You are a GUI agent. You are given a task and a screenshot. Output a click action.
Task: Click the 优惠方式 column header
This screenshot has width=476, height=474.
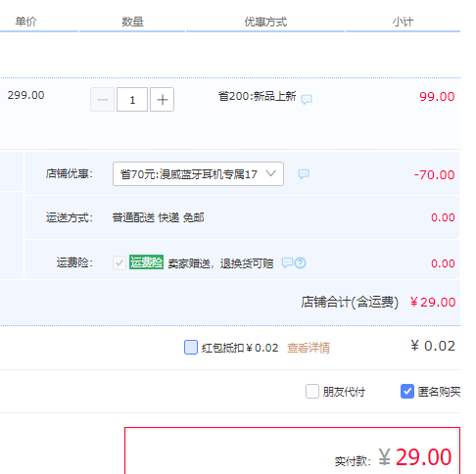pyautogui.click(x=265, y=22)
